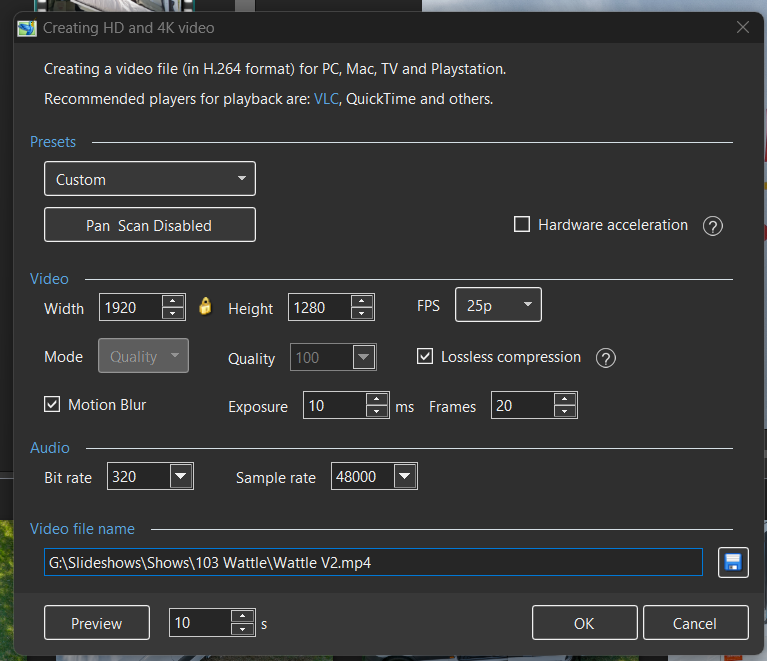Enable Hardware acceleration checkbox
The width and height of the screenshot is (767, 661).
(x=522, y=225)
